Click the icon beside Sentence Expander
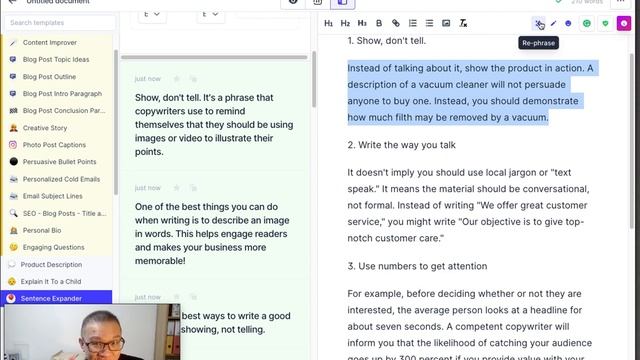 pos(11,298)
